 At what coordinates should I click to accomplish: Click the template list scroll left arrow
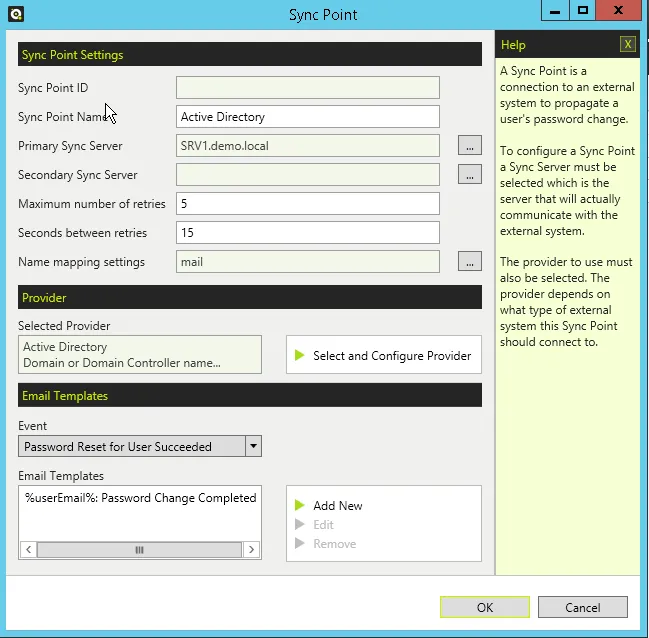pos(29,550)
